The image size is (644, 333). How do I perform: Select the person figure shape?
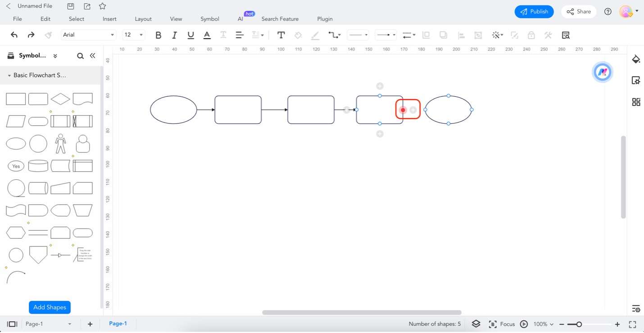coord(60,144)
